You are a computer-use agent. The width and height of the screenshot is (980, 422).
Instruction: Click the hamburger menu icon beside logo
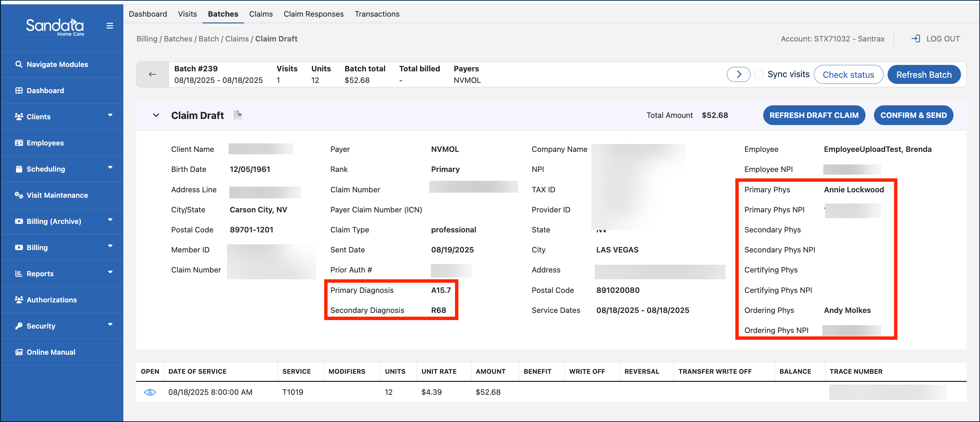click(x=109, y=26)
